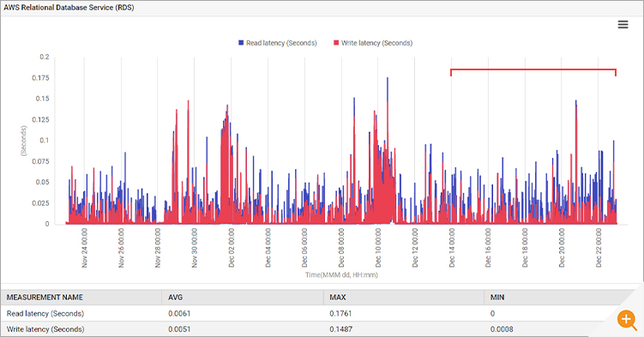Click the Dec 08 00:00 axis label
This screenshot has width=644, height=337.
pyautogui.click(x=341, y=248)
